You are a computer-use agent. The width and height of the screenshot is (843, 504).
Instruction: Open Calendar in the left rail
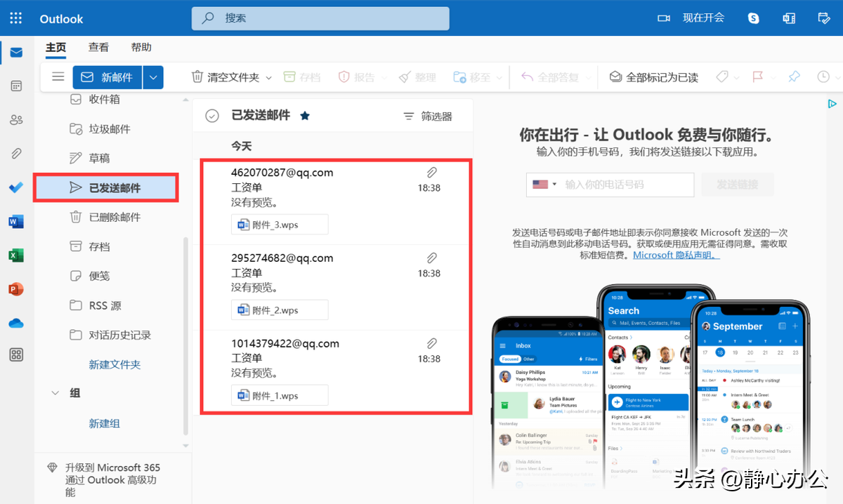tap(16, 86)
